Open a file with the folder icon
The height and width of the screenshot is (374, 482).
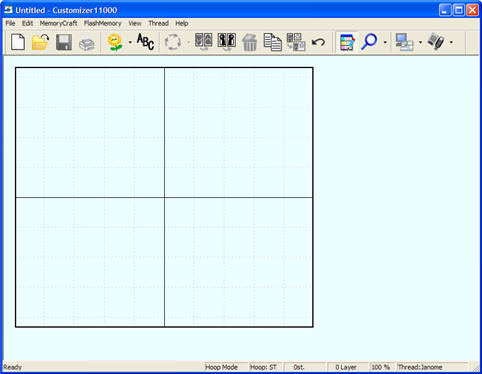[x=40, y=42]
